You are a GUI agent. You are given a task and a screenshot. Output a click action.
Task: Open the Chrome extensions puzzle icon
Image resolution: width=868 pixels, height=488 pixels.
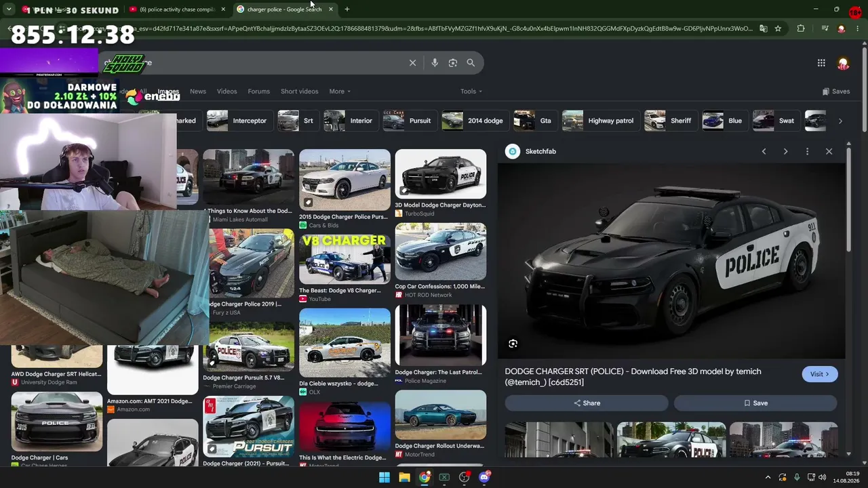pyautogui.click(x=801, y=28)
